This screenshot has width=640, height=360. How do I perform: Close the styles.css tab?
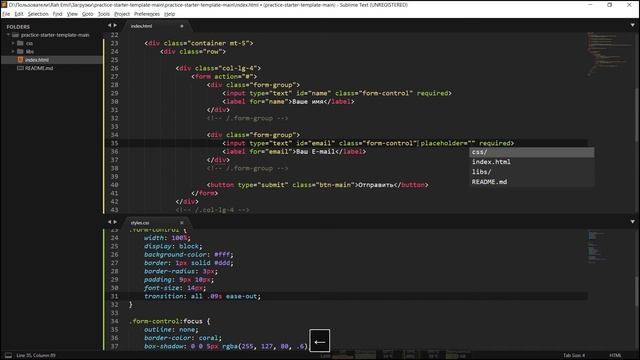point(182,223)
